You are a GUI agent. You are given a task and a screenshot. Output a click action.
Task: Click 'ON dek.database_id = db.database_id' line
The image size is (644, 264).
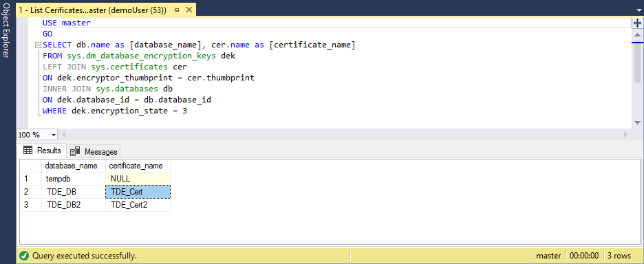click(x=127, y=100)
